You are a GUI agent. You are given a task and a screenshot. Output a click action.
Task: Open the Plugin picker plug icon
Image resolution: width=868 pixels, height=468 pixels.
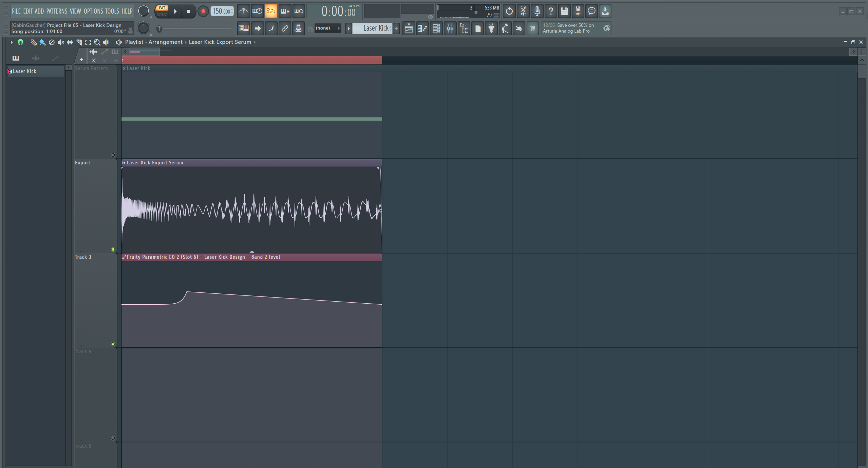pyautogui.click(x=491, y=29)
